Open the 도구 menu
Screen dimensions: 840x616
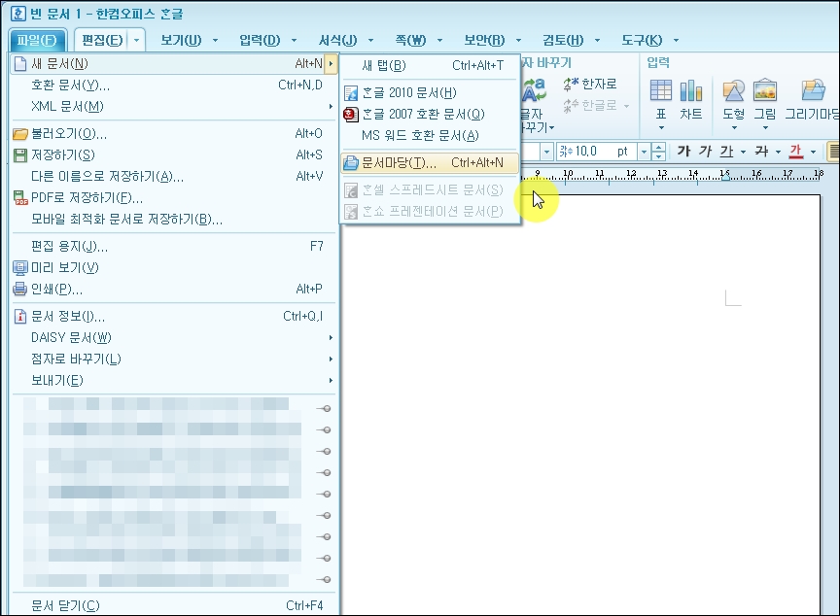point(642,40)
